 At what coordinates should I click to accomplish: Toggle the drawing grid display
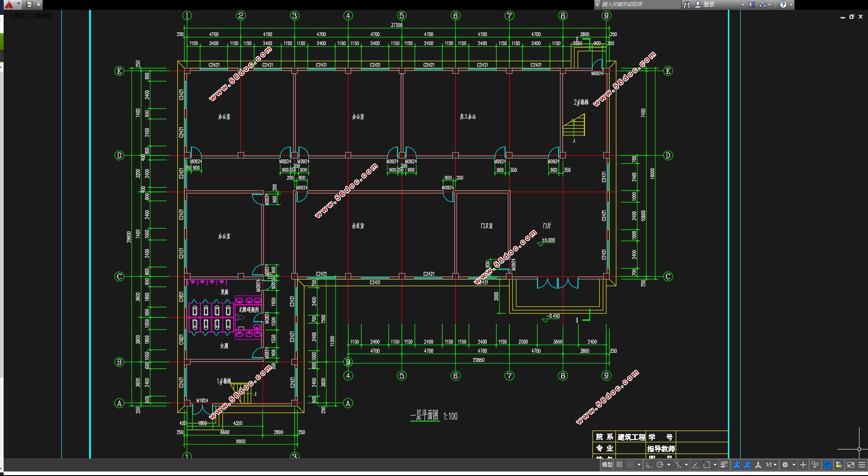coord(619,465)
